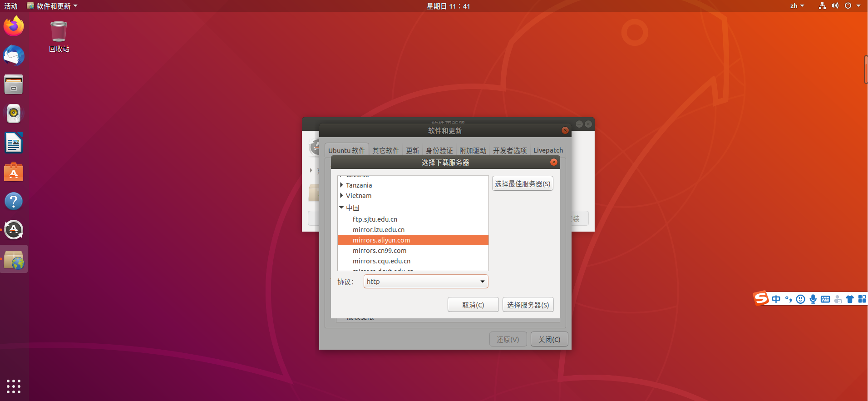This screenshot has height=401, width=868.
Task: Open the zh input language menu
Action: click(x=797, y=6)
